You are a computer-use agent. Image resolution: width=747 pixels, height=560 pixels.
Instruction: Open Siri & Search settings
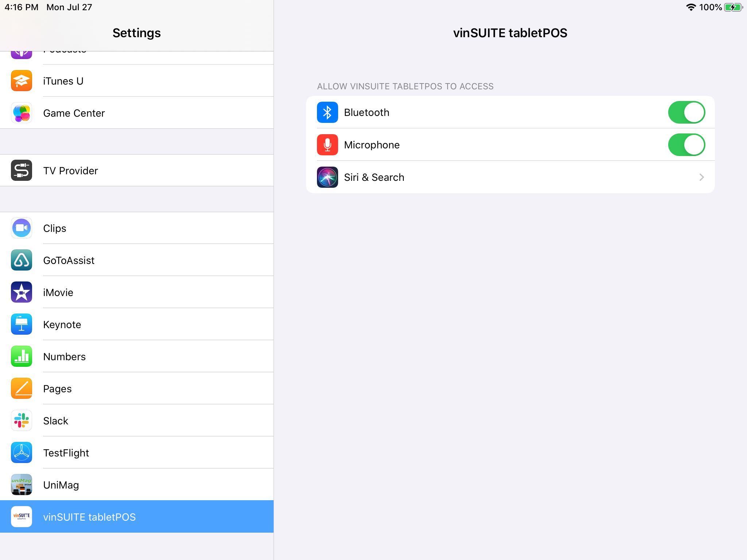tap(511, 177)
